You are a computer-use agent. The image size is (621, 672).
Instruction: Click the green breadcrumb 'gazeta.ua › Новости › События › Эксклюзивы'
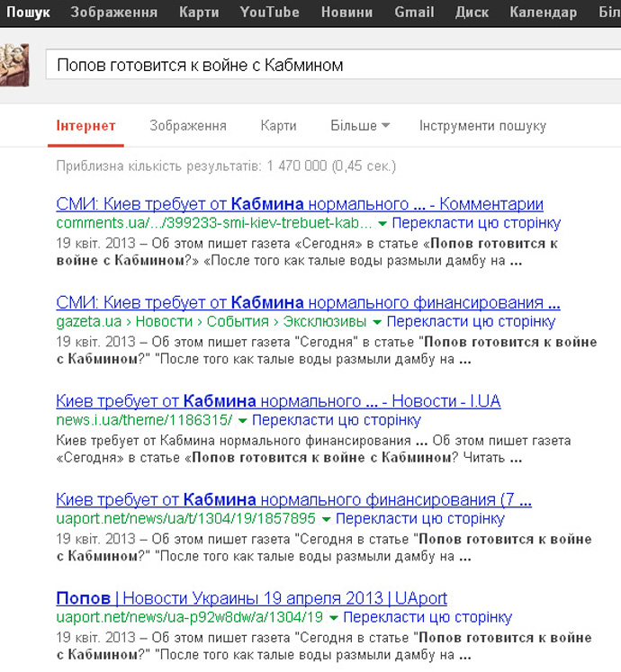pos(211,321)
